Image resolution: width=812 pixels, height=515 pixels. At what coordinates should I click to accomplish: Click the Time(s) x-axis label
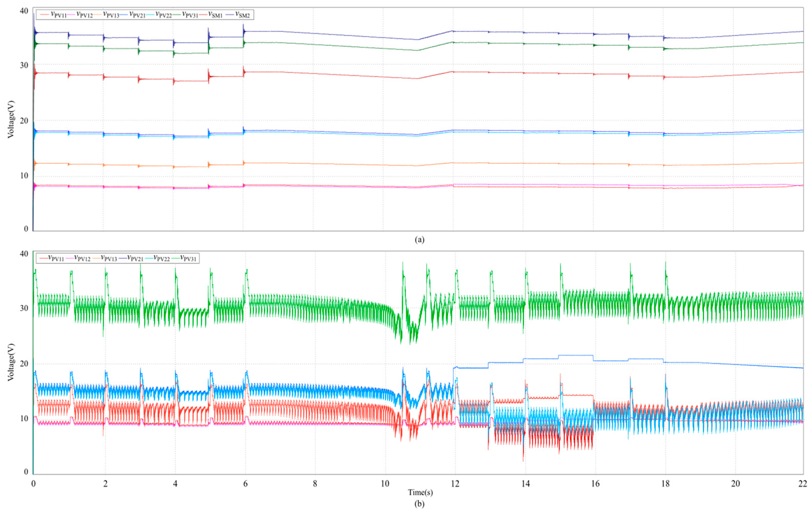(420, 492)
